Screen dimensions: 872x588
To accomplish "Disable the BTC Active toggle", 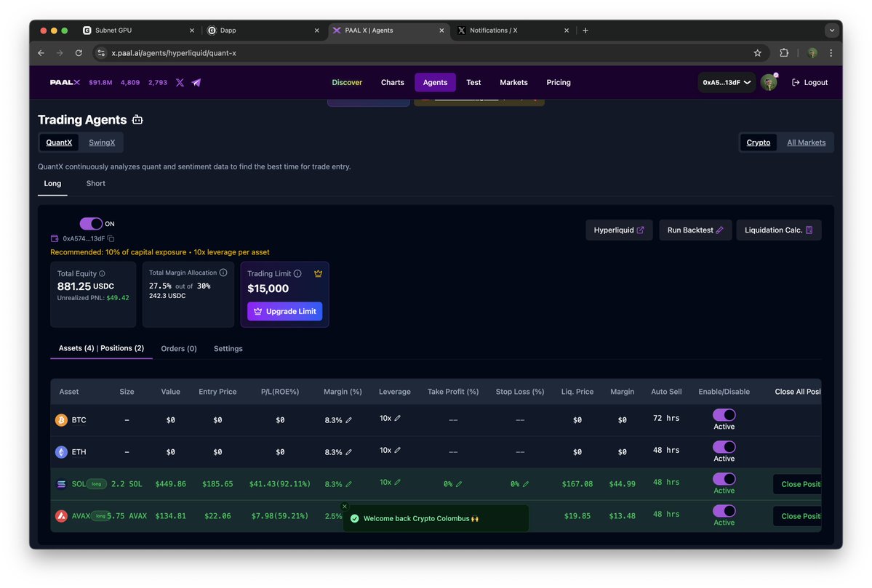I will pos(724,415).
